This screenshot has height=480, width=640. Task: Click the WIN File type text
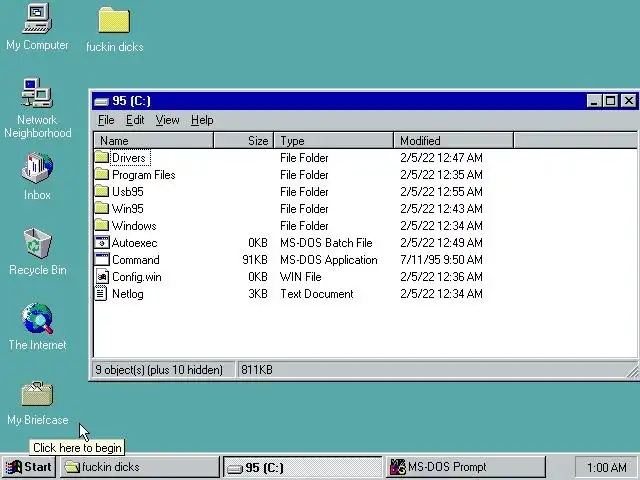pos(300,277)
